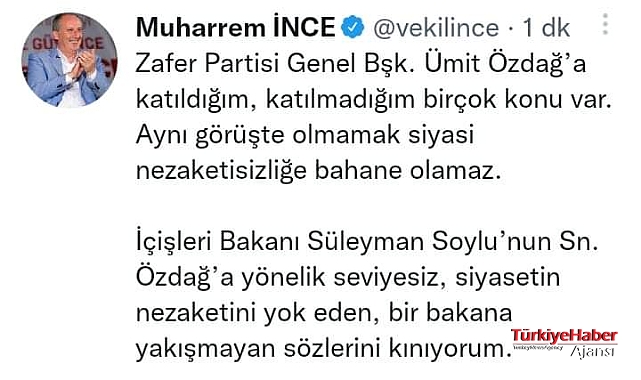Click the TürkiyeHaber logo watermark
Screen dimensions: 641x380
pos(564,336)
